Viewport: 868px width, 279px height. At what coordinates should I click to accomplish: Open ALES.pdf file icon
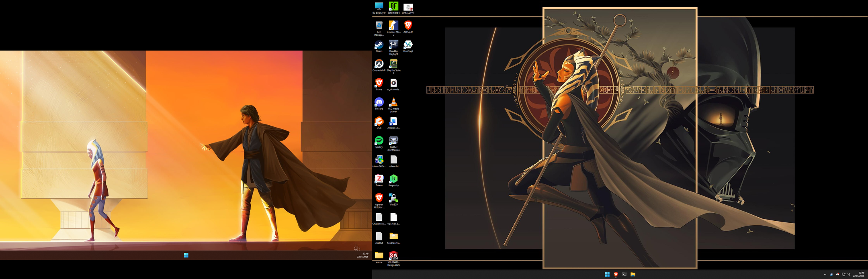pyautogui.click(x=408, y=27)
